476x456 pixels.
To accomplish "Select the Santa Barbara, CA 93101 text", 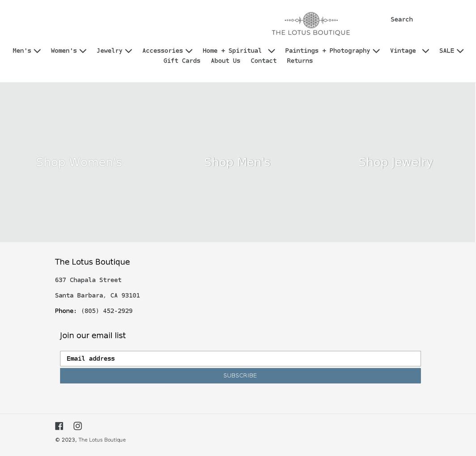I will (x=98, y=295).
